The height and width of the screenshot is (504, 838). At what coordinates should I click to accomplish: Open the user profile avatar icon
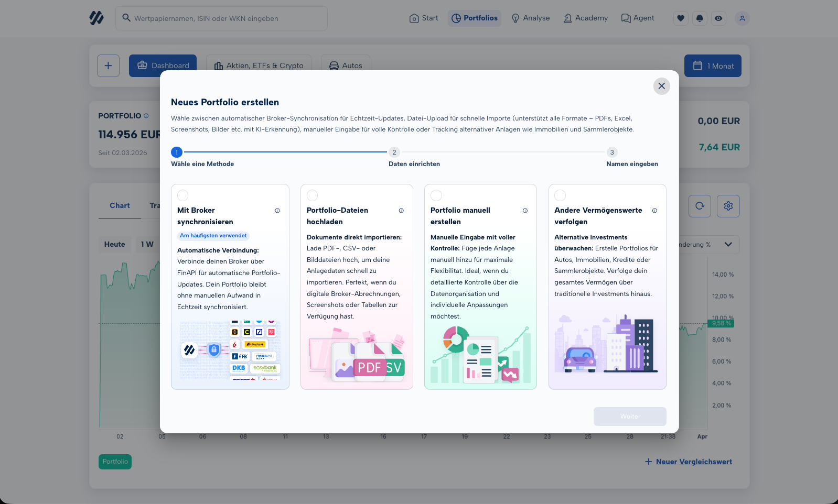click(742, 18)
